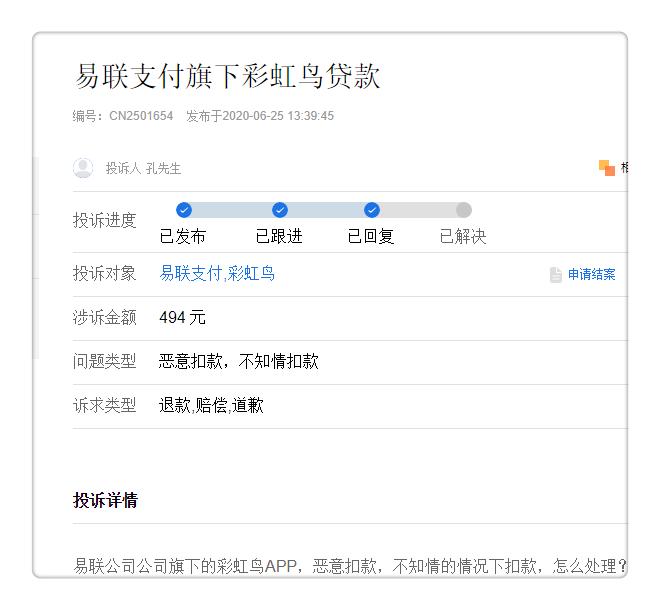This screenshot has height=610, width=660.
Task: Click the issue type 恶意扣款，不知情扣款
Action: pyautogui.click(x=239, y=362)
